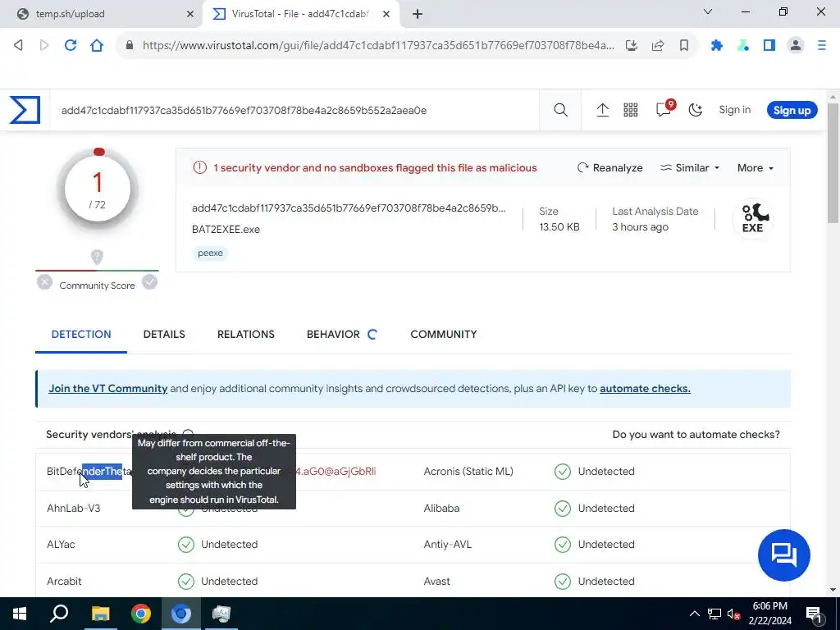Vote harmless with the check community icon

pos(149,282)
